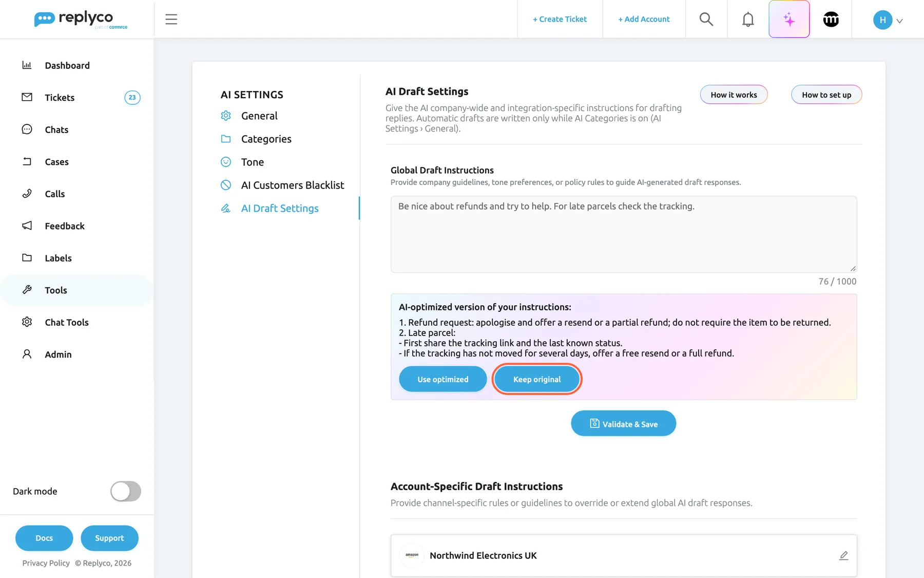
Task: Click + Create Ticket
Action: [560, 19]
